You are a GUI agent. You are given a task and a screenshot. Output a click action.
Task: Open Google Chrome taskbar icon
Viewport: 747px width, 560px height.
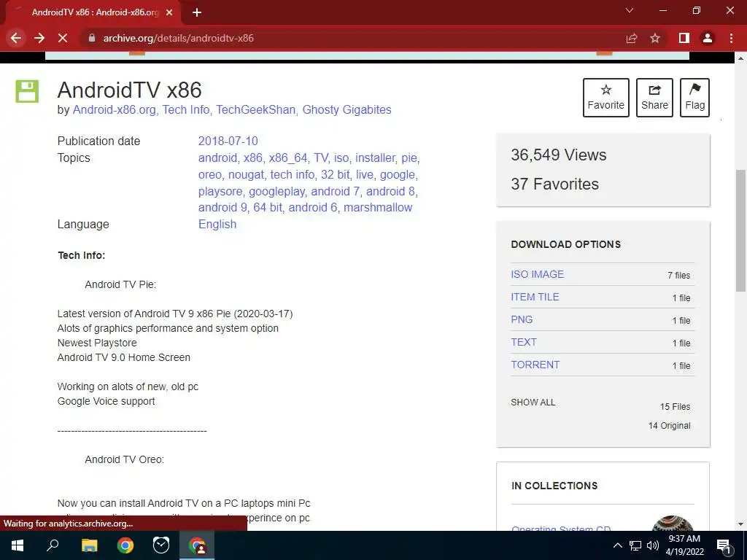[x=125, y=545]
